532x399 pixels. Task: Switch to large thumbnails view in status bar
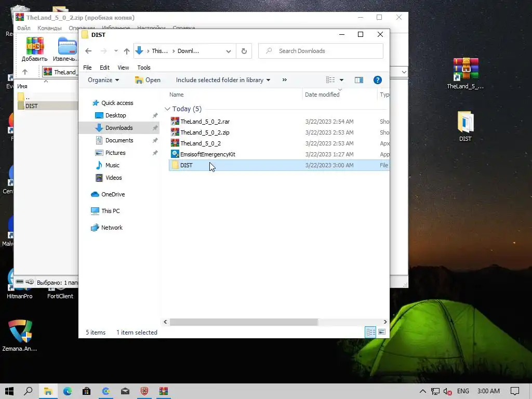(382, 332)
